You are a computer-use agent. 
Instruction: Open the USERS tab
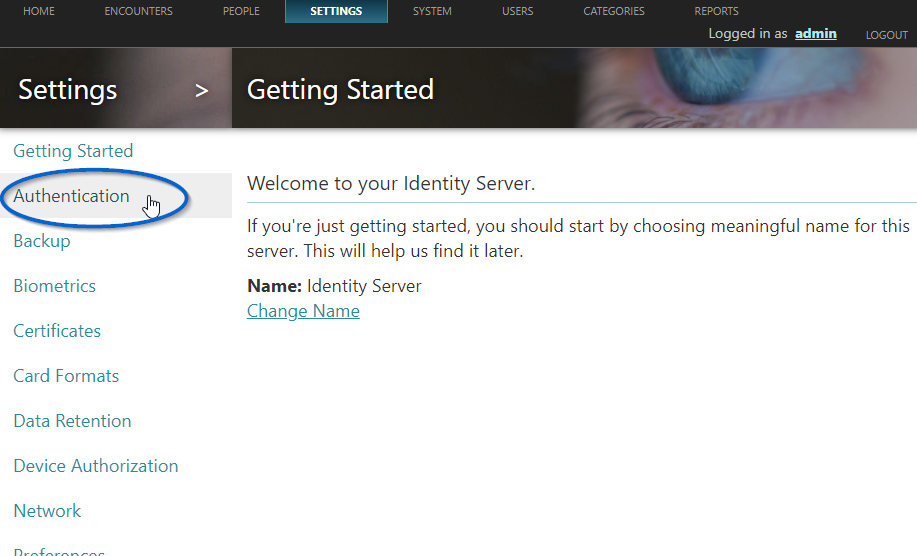(518, 11)
